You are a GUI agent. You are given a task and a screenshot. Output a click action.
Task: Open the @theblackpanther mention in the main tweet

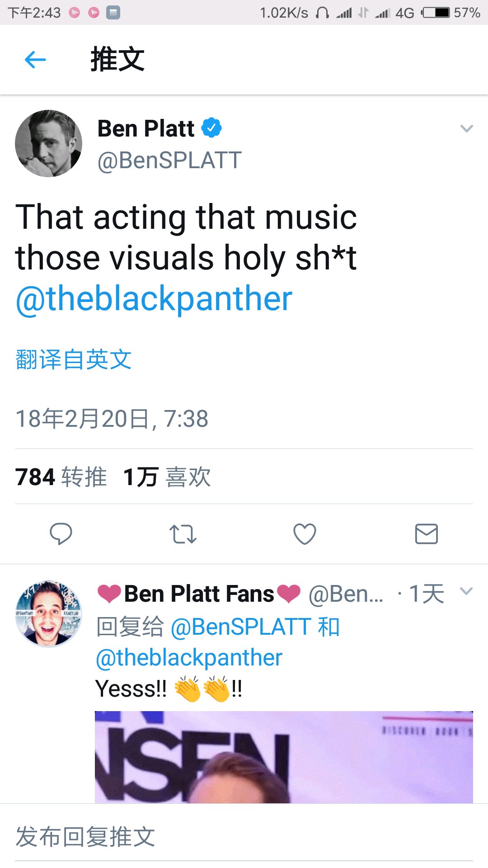click(154, 299)
